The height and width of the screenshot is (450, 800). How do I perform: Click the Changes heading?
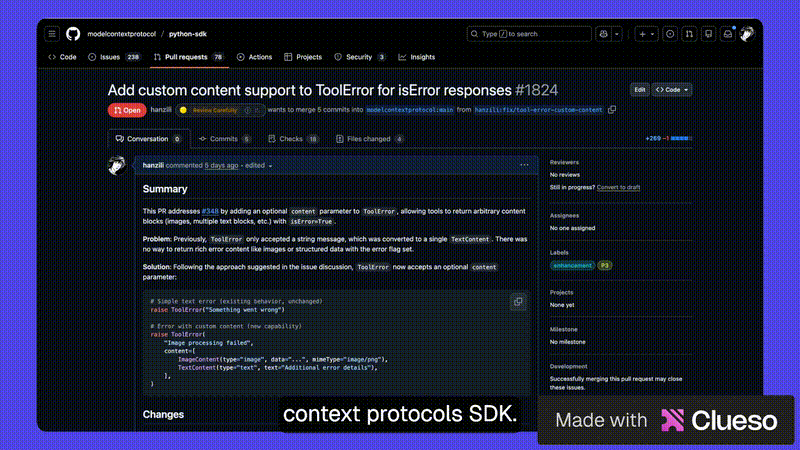163,414
